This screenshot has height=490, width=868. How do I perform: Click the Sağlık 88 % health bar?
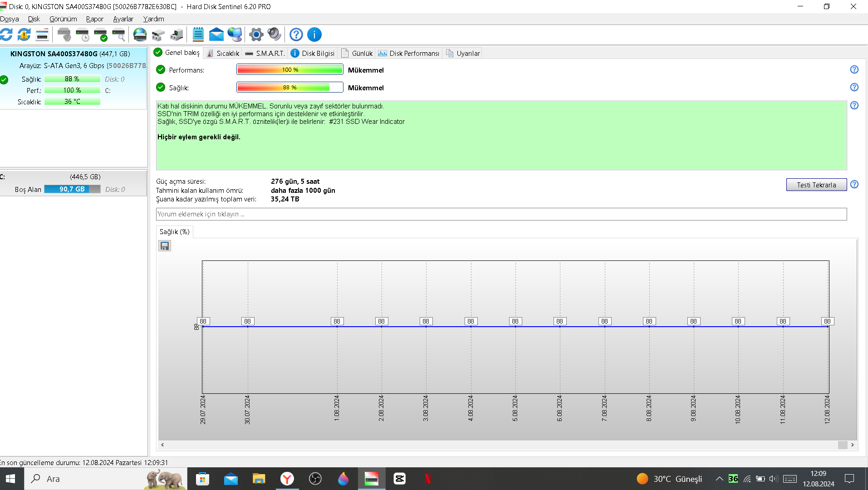[289, 87]
